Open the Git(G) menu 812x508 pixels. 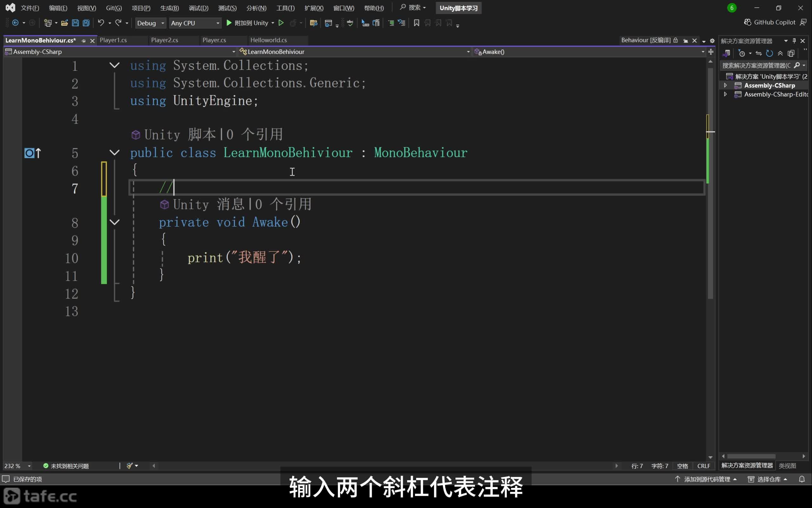coord(114,8)
